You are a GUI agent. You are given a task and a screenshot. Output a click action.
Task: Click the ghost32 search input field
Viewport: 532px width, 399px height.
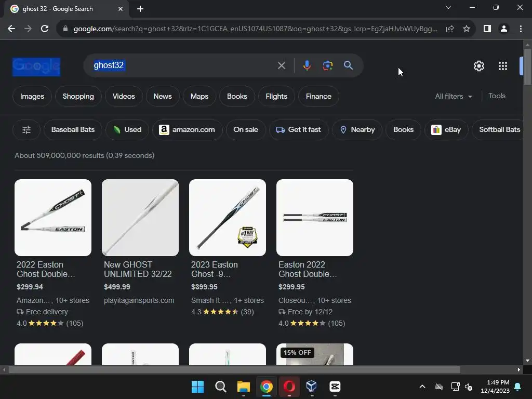pos(183,65)
